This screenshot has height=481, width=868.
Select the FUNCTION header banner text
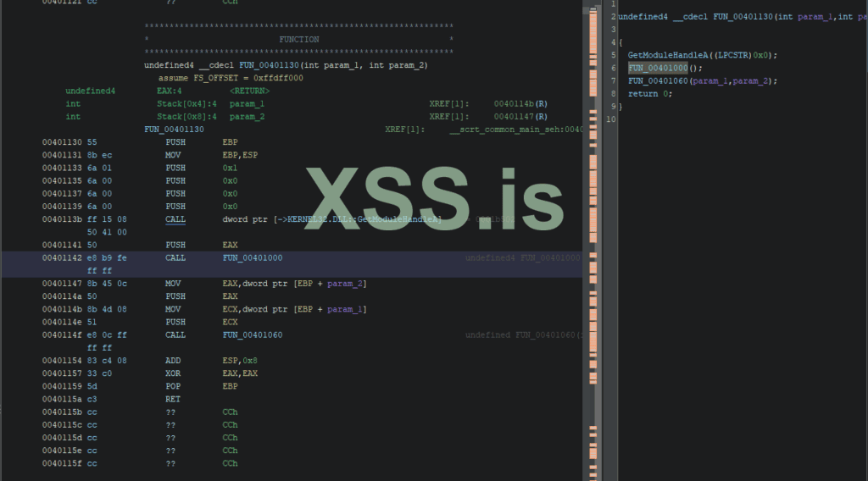299,40
